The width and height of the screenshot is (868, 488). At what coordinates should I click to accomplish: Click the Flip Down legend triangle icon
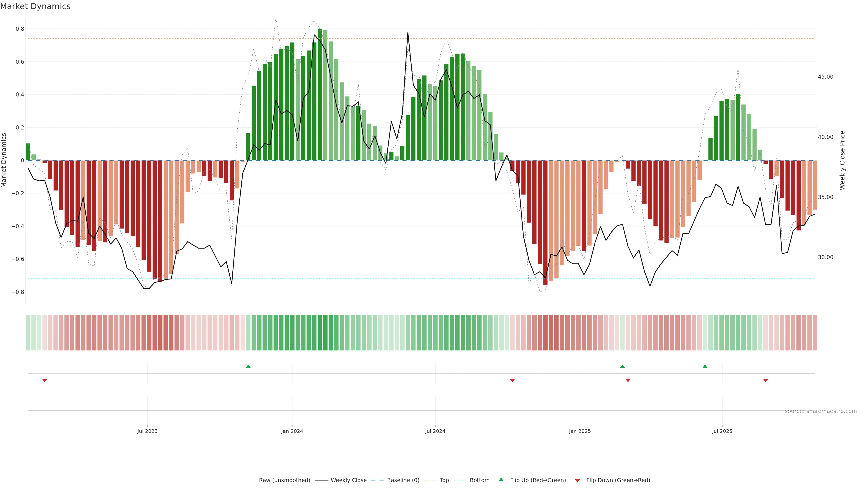(577, 480)
